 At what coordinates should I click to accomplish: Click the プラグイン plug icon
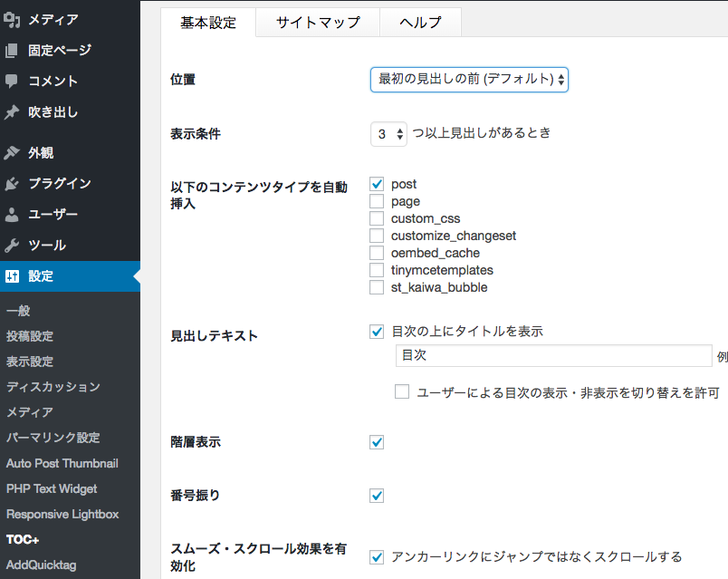click(x=12, y=184)
